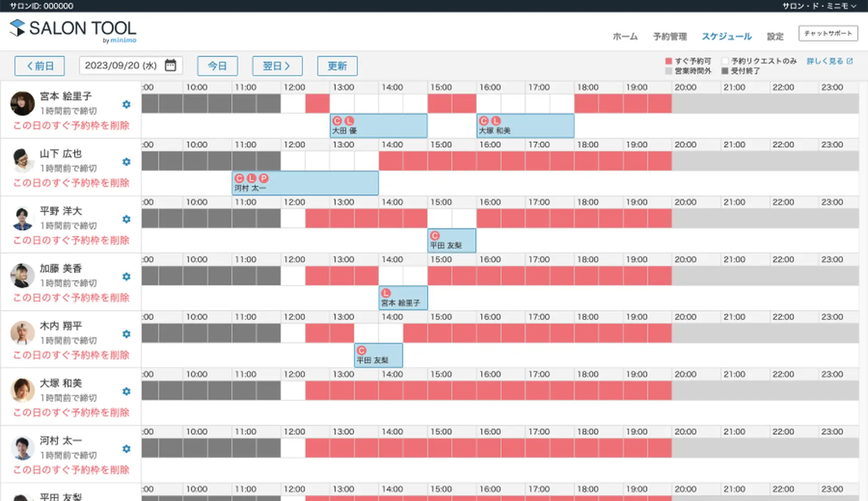868x501 pixels.
Task: Open settings gear for 木内 翔平
Action: [127, 334]
